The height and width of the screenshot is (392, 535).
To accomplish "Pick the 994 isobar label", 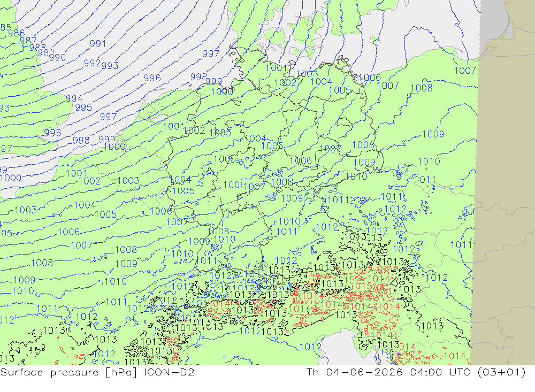I will pos(74,98).
